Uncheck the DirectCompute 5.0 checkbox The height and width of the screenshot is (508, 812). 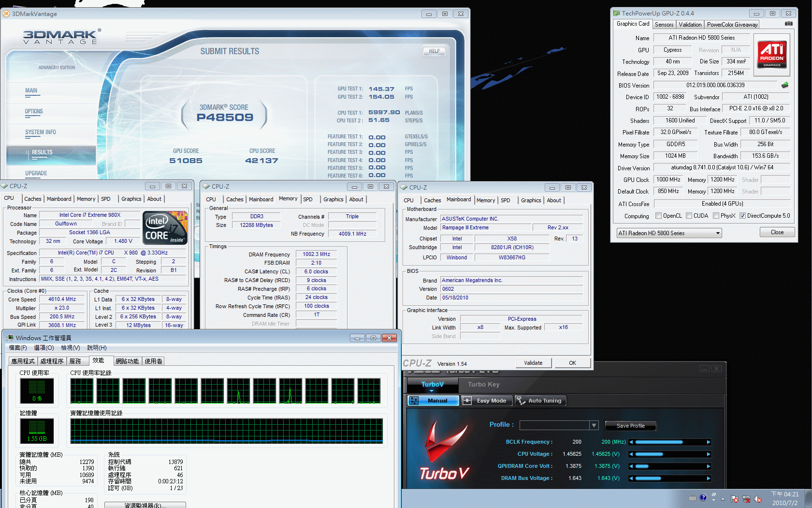click(x=742, y=216)
